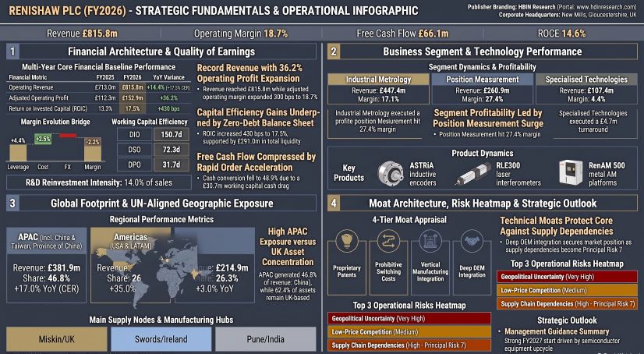The image size is (644, 354).
Task: Click the Technical Moats Protect Core heading
Action: [557, 226]
